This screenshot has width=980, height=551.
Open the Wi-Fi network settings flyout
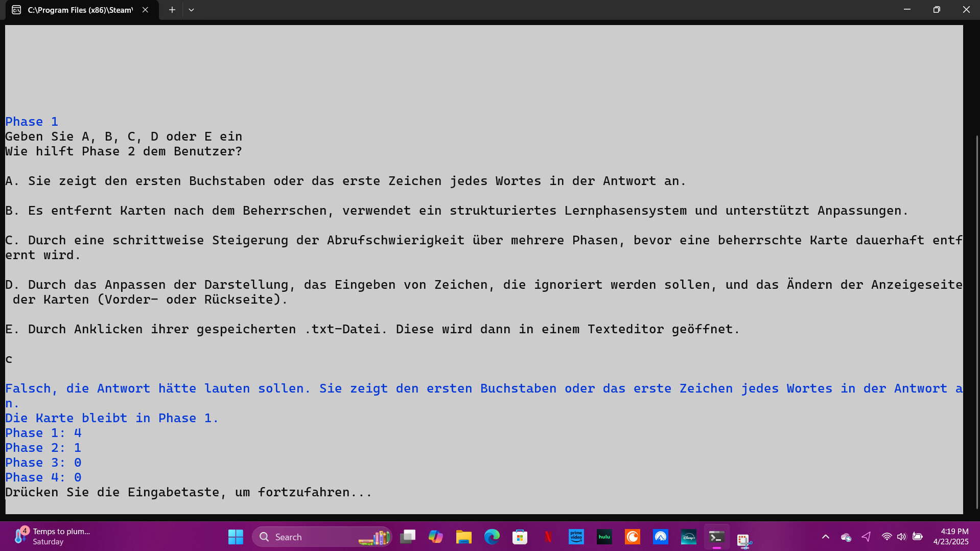(886, 537)
